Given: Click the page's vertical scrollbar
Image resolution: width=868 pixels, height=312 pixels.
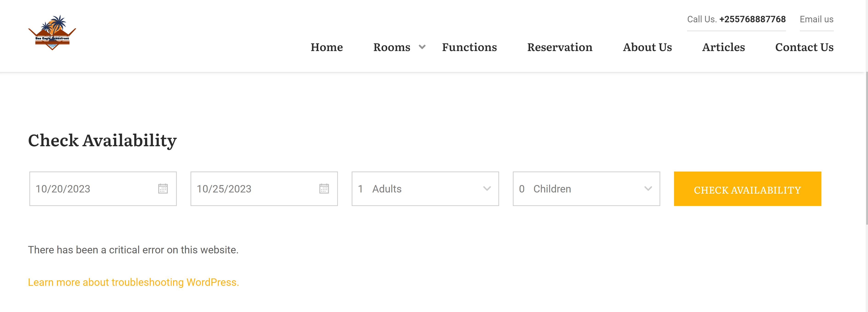Looking at the screenshot, I should [x=866, y=148].
